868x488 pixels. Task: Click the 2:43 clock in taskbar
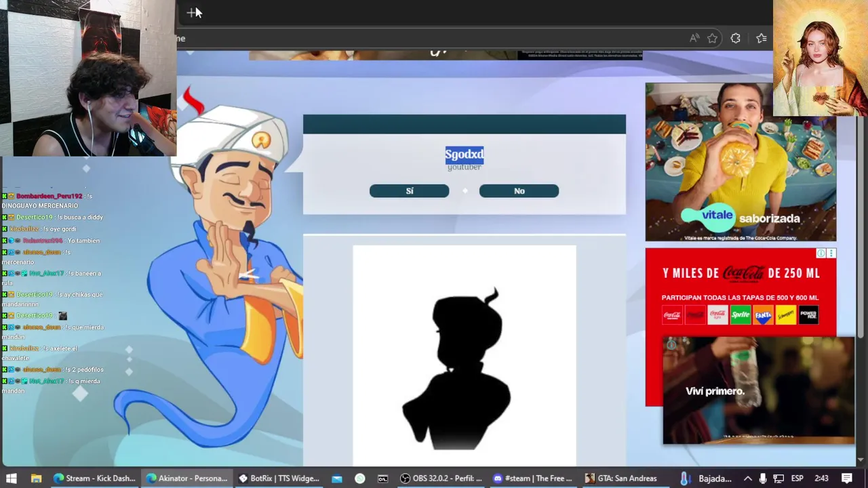point(821,479)
